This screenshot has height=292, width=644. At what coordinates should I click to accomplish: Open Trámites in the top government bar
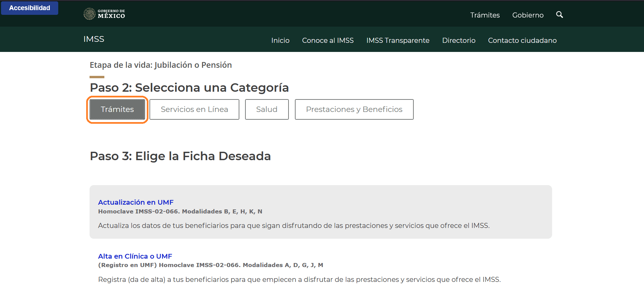pyautogui.click(x=485, y=15)
